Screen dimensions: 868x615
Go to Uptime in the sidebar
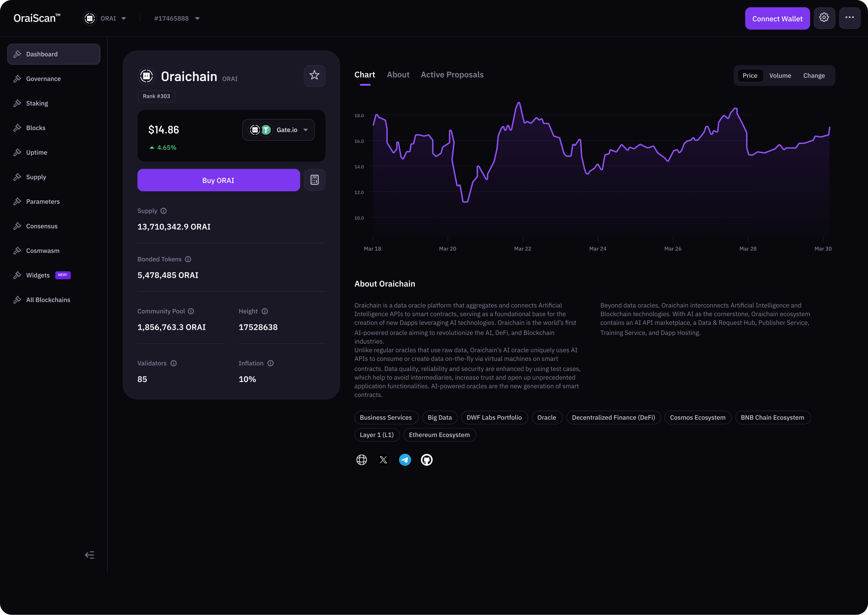[x=54, y=152]
